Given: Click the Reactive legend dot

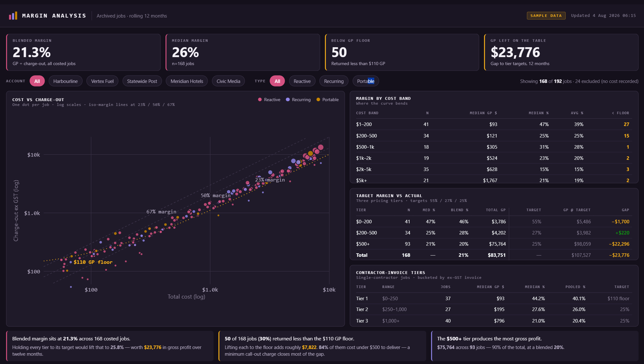Looking at the screenshot, I should pyautogui.click(x=260, y=100).
